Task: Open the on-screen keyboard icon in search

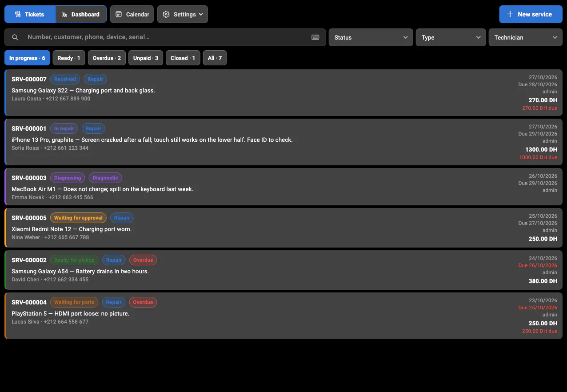Action: pyautogui.click(x=315, y=37)
